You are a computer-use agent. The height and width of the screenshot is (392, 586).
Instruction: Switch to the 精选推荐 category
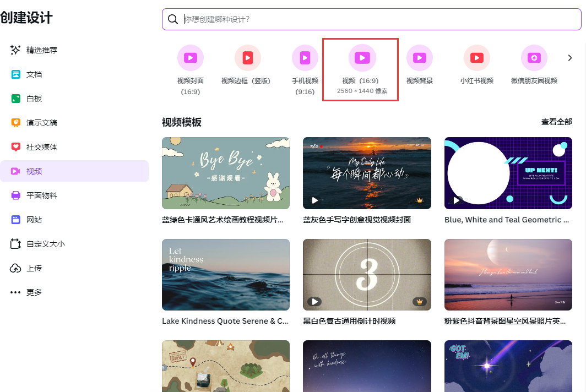click(41, 50)
